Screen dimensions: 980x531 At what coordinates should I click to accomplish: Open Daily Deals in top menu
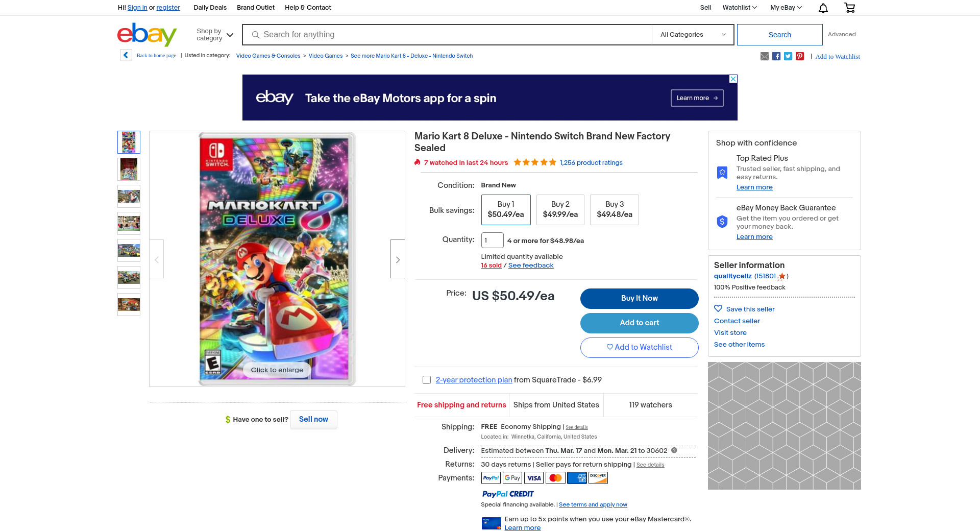point(210,8)
